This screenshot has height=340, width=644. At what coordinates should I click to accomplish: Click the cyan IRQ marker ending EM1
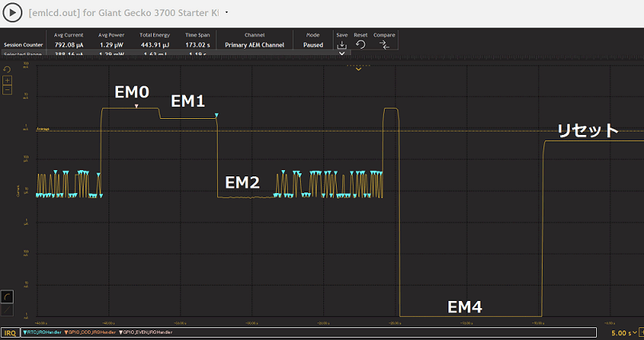(x=216, y=116)
